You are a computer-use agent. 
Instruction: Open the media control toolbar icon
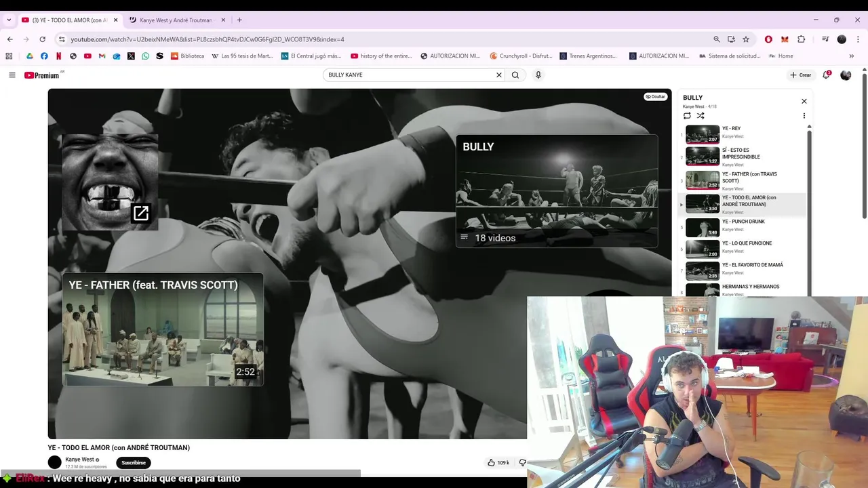(x=825, y=39)
